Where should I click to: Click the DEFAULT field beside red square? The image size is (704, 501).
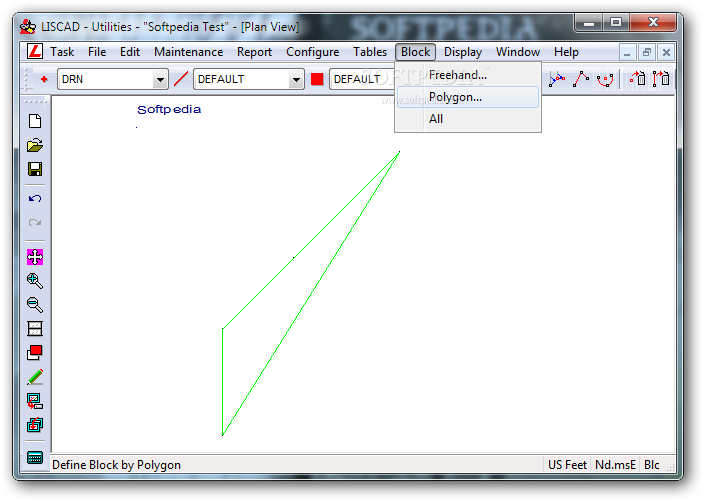point(362,79)
